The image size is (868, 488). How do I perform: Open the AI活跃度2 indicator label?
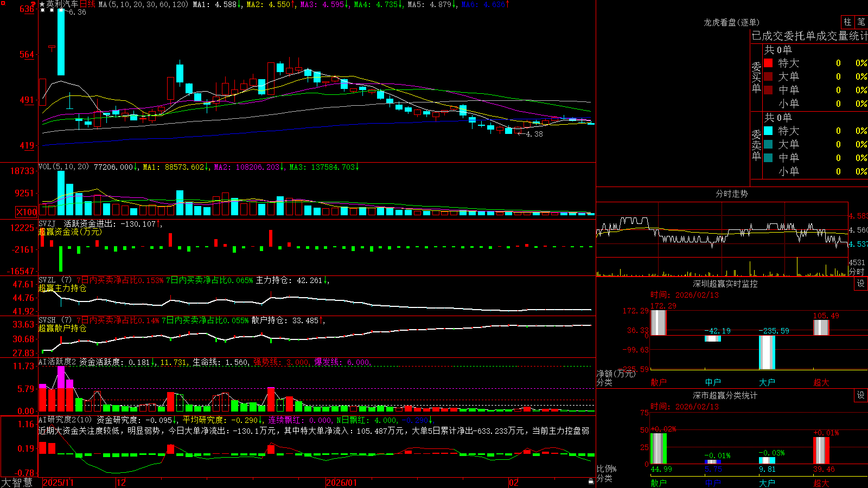tap(58, 362)
